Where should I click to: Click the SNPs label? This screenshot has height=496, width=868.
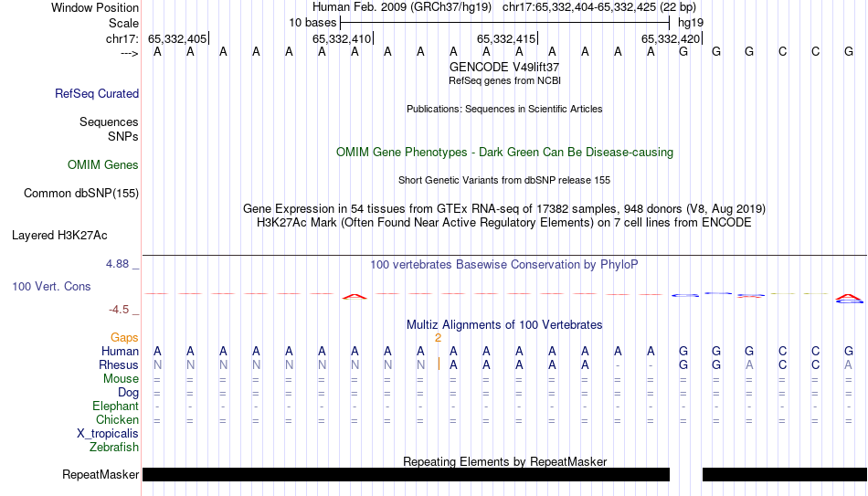pyautogui.click(x=123, y=136)
